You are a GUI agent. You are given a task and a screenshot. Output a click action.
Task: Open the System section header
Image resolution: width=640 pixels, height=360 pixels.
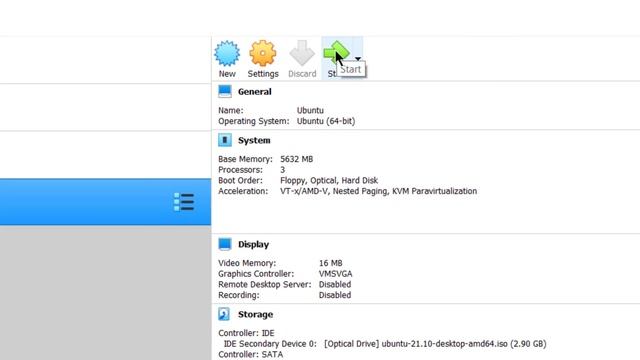(254, 140)
